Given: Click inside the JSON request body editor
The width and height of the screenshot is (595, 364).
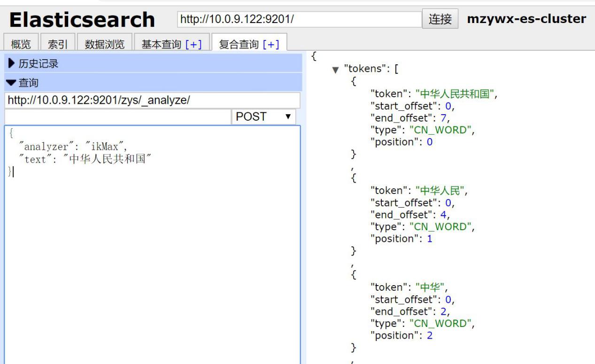Looking at the screenshot, I should point(152,244).
